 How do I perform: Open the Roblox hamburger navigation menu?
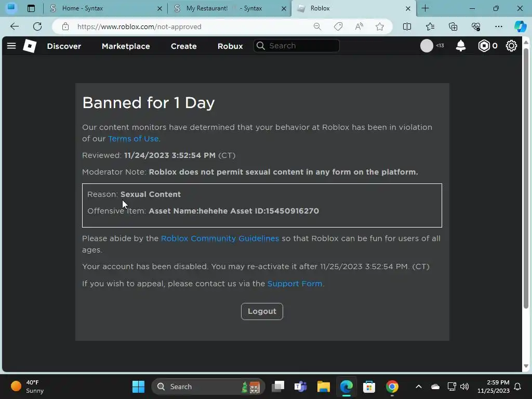11,46
